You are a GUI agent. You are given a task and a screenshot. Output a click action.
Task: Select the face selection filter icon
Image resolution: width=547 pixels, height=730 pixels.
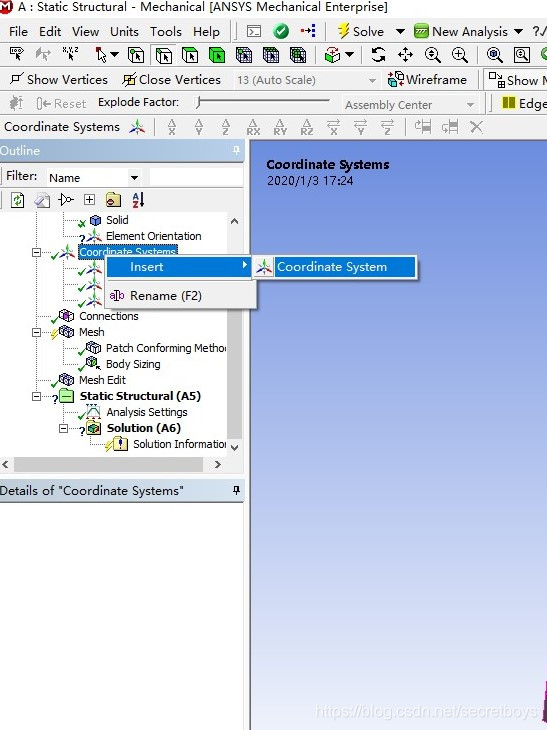pos(190,55)
